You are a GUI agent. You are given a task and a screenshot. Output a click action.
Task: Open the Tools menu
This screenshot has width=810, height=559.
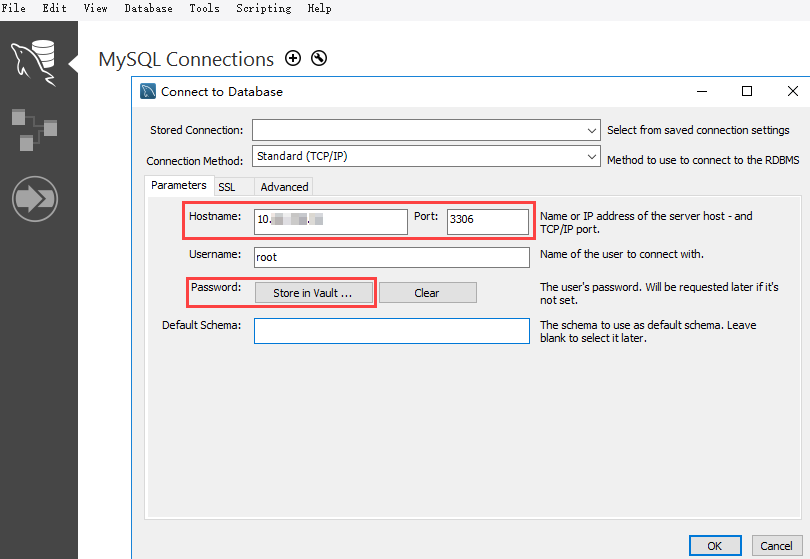click(x=204, y=8)
